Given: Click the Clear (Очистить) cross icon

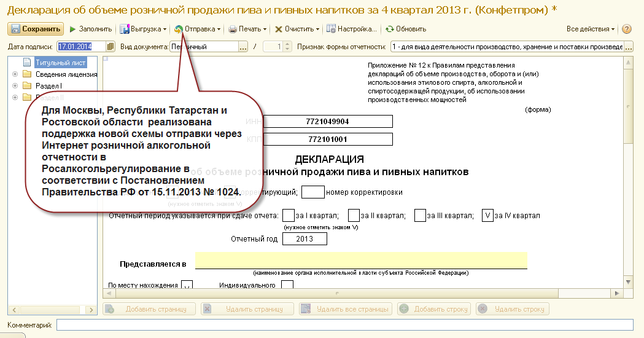Looking at the screenshot, I should [x=279, y=29].
